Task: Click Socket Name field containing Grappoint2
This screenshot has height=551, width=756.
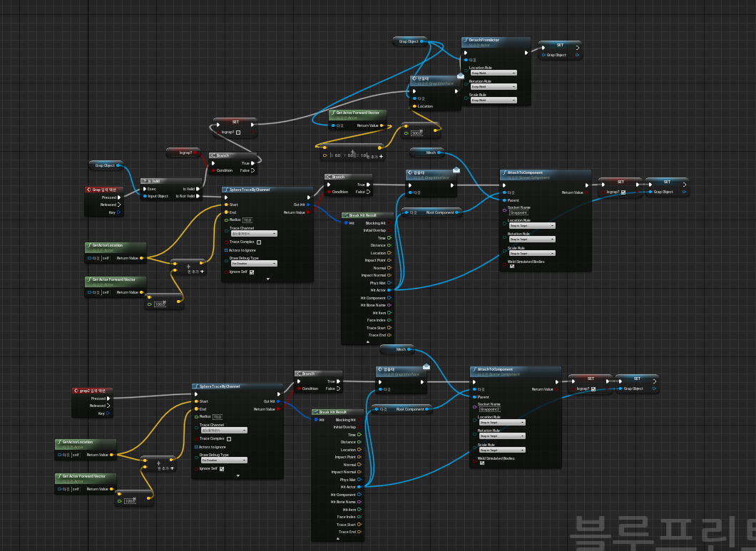Action: (x=489, y=409)
